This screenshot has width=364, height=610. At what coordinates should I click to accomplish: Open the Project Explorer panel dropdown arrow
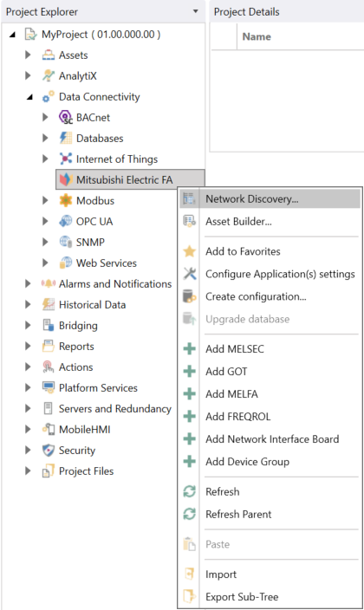195,11
